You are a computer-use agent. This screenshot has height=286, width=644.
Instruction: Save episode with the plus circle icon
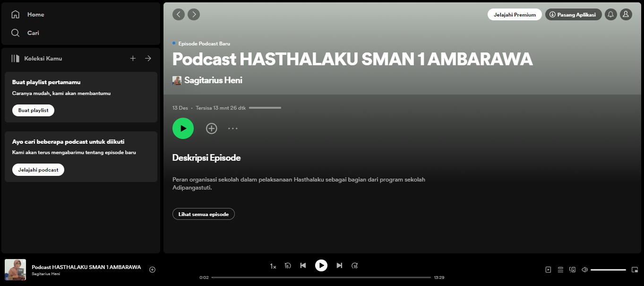(x=211, y=128)
